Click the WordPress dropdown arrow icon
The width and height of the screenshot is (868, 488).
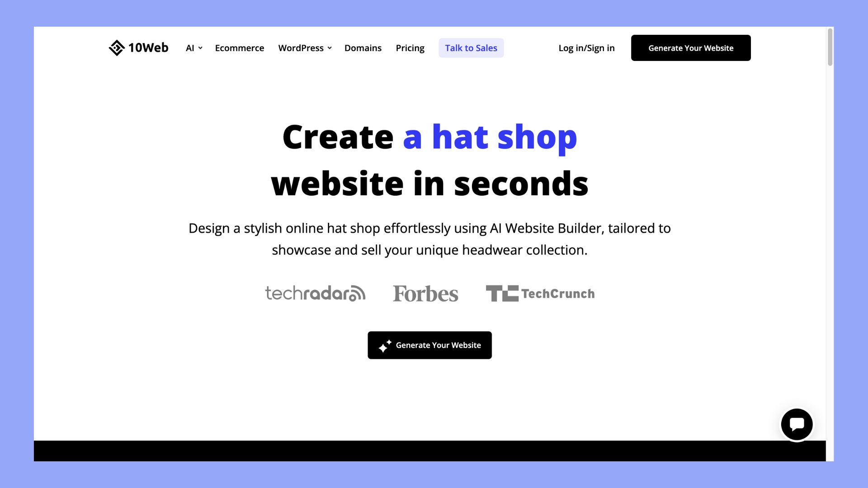(x=330, y=47)
